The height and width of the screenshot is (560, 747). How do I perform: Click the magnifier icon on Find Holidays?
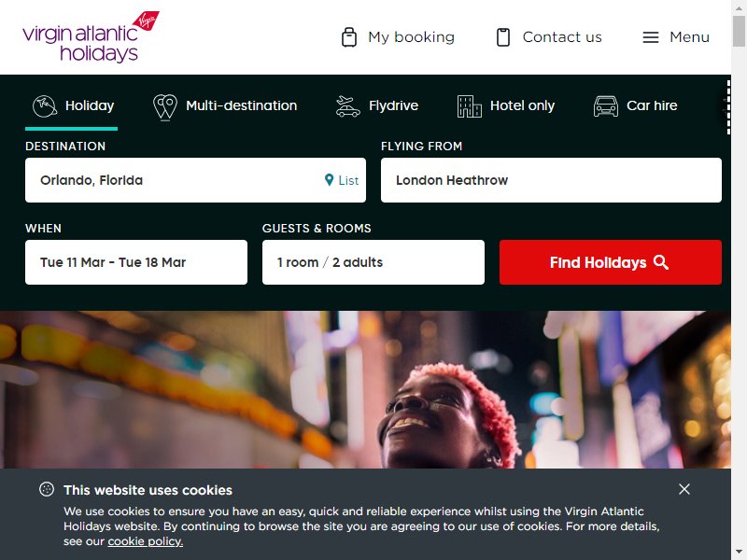661,262
